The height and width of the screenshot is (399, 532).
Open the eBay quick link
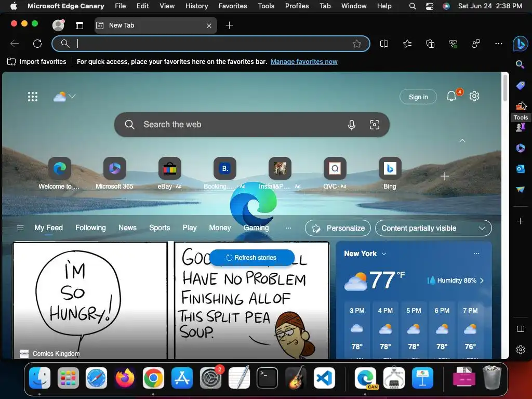[x=170, y=173]
